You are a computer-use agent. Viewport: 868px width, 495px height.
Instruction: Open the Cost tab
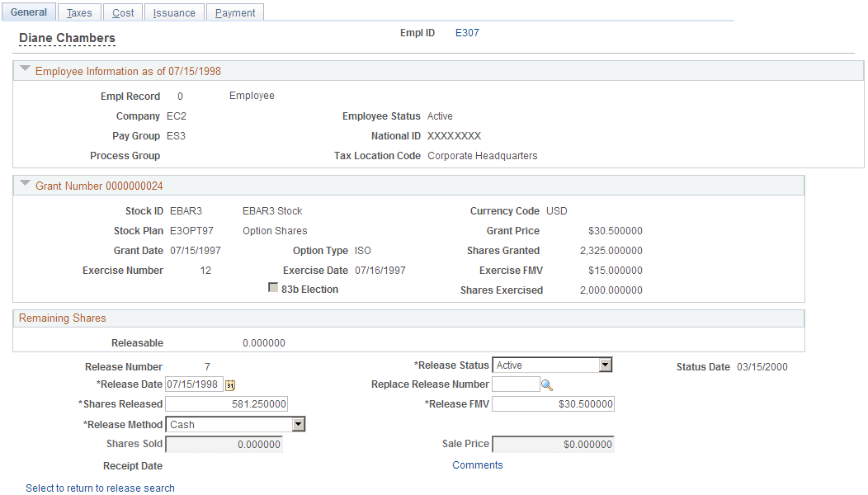pos(123,12)
